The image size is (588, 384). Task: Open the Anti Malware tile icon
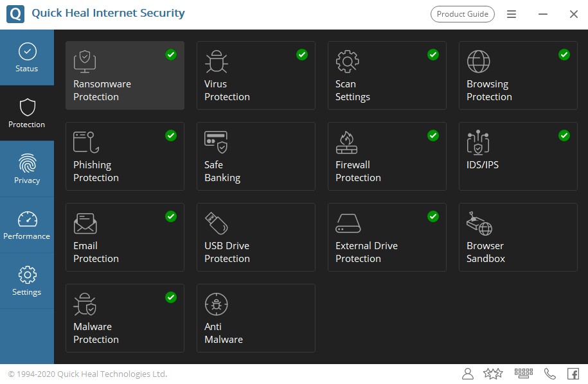pyautogui.click(x=216, y=304)
